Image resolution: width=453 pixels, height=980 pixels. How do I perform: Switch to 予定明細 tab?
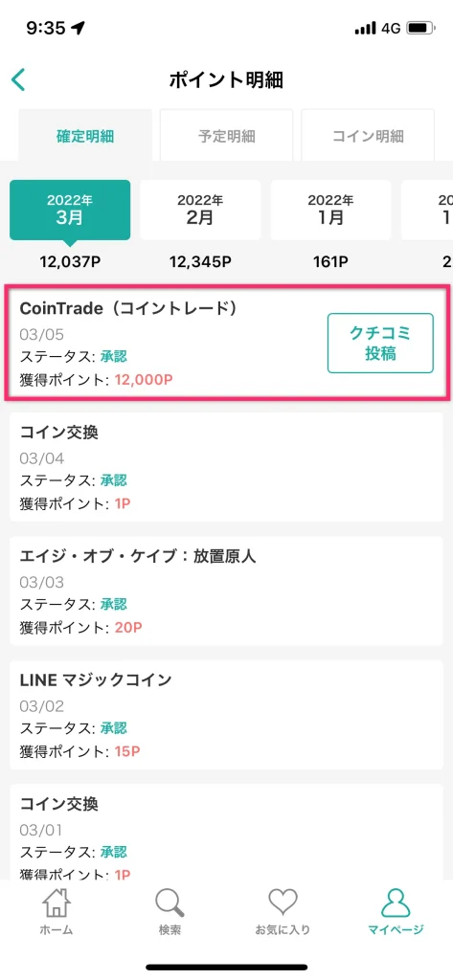[226, 136]
